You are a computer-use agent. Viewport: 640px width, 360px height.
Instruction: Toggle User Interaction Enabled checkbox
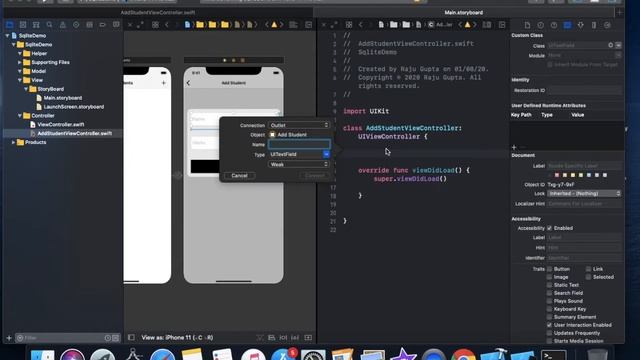pos(549,325)
